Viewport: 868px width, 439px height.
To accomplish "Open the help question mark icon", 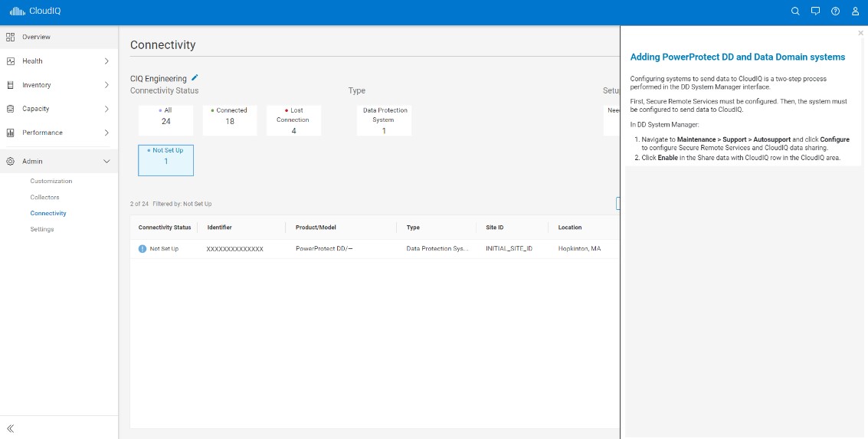I will [835, 11].
